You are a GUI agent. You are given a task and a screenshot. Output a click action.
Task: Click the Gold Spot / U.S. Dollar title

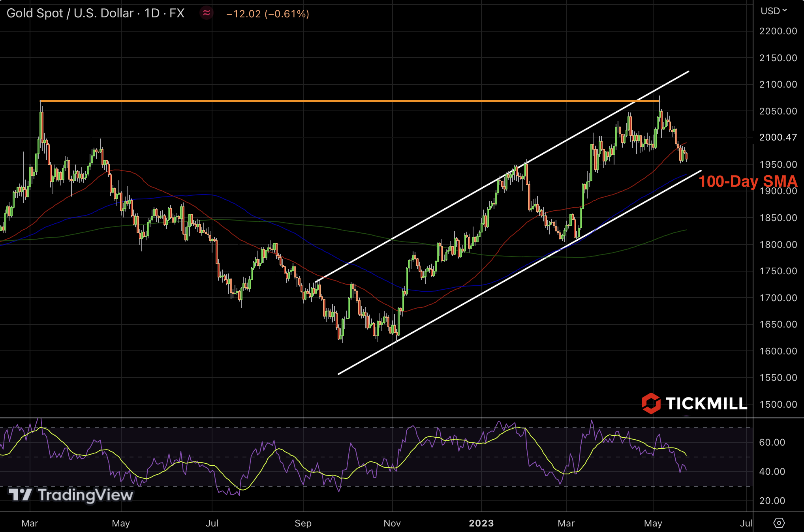(x=70, y=13)
